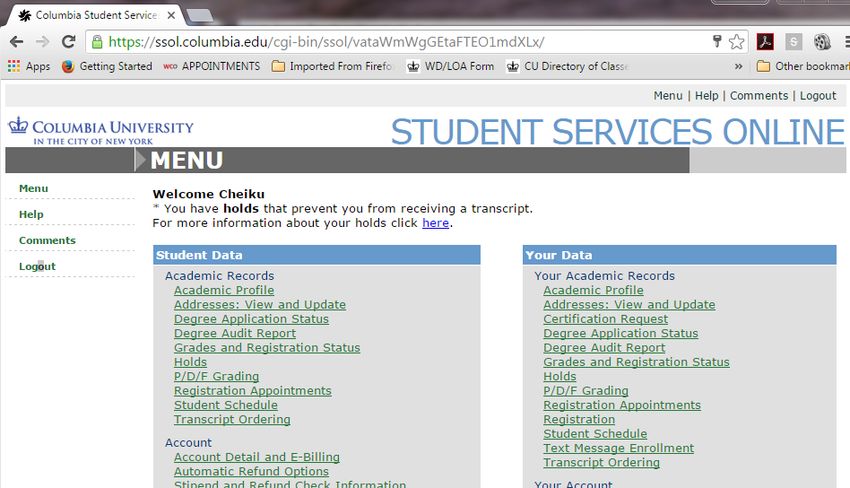The width and height of the screenshot is (850, 488).
Task: Open Holds under Student Data
Action: 190,362
